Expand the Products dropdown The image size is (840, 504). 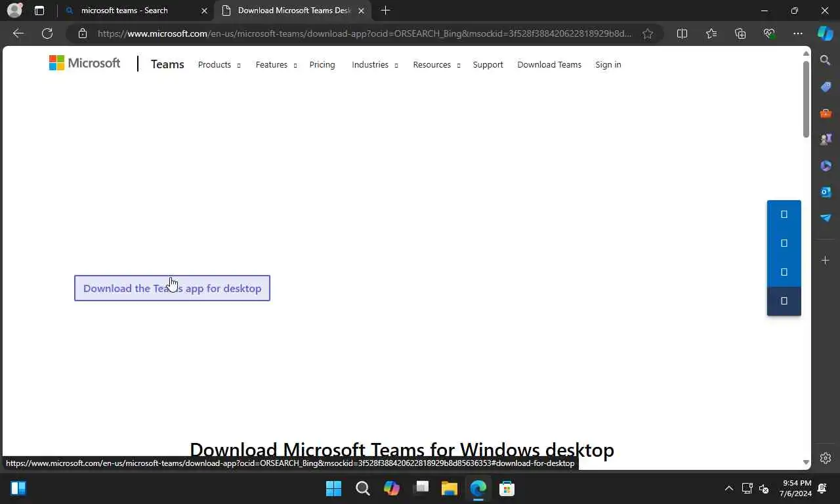[x=219, y=64]
